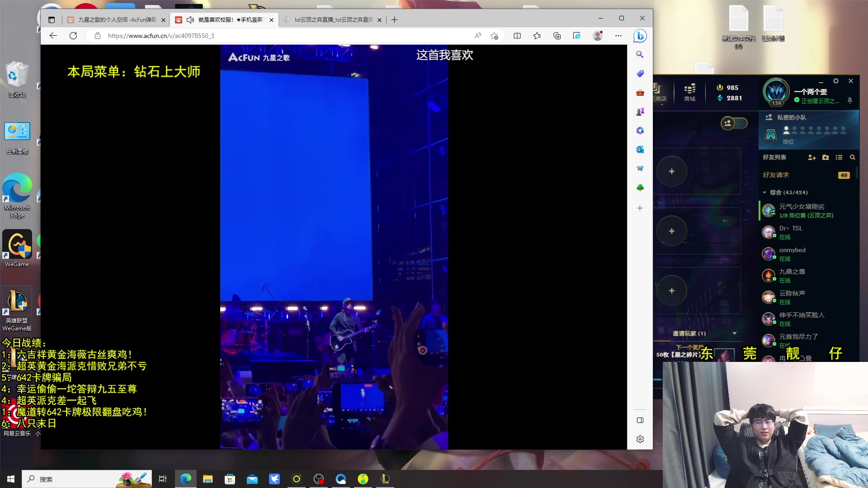Click the new friend folder icon
868x488 pixels.
[x=826, y=157]
